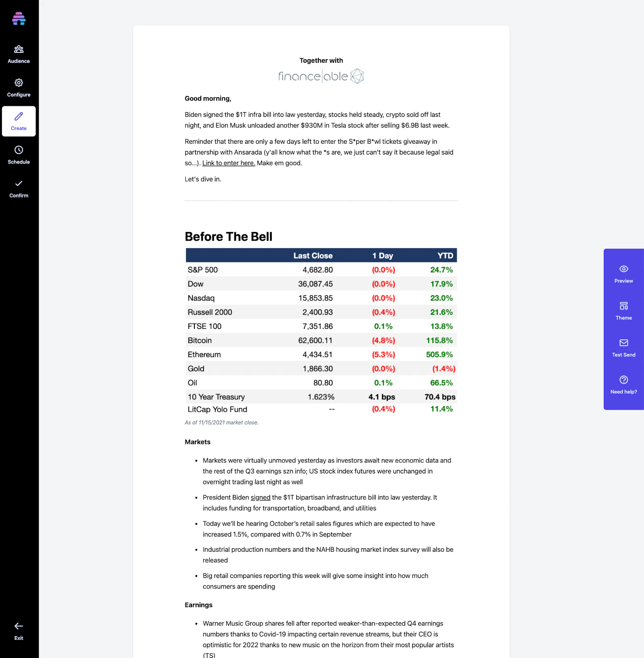This screenshot has width=644, height=658.
Task: Click the value '4,682.80'
Action: [318, 270]
